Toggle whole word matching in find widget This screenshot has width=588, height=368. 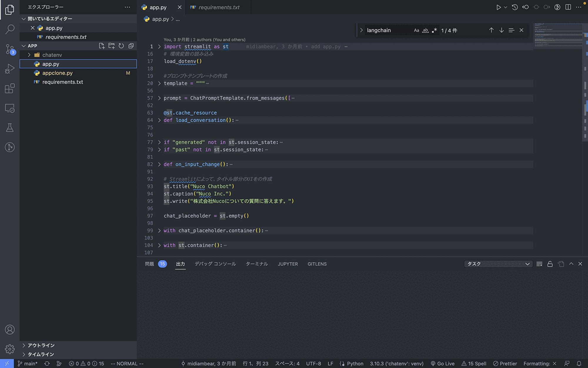pyautogui.click(x=425, y=30)
